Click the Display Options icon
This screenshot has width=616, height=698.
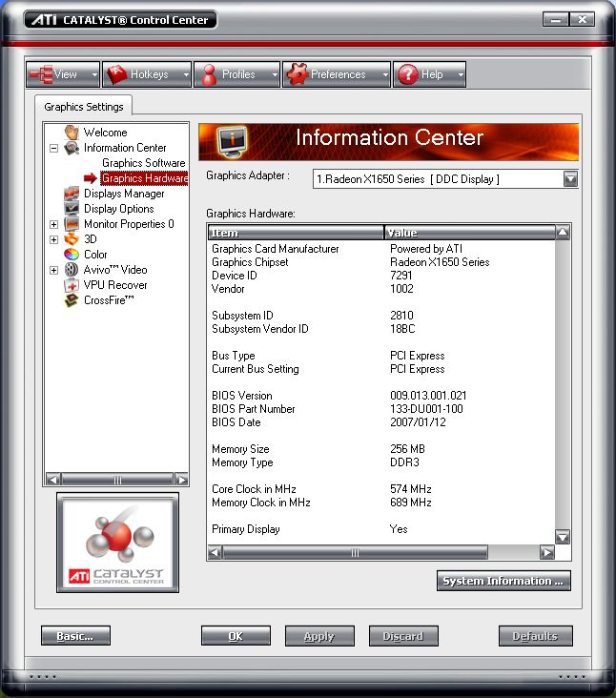coord(72,208)
